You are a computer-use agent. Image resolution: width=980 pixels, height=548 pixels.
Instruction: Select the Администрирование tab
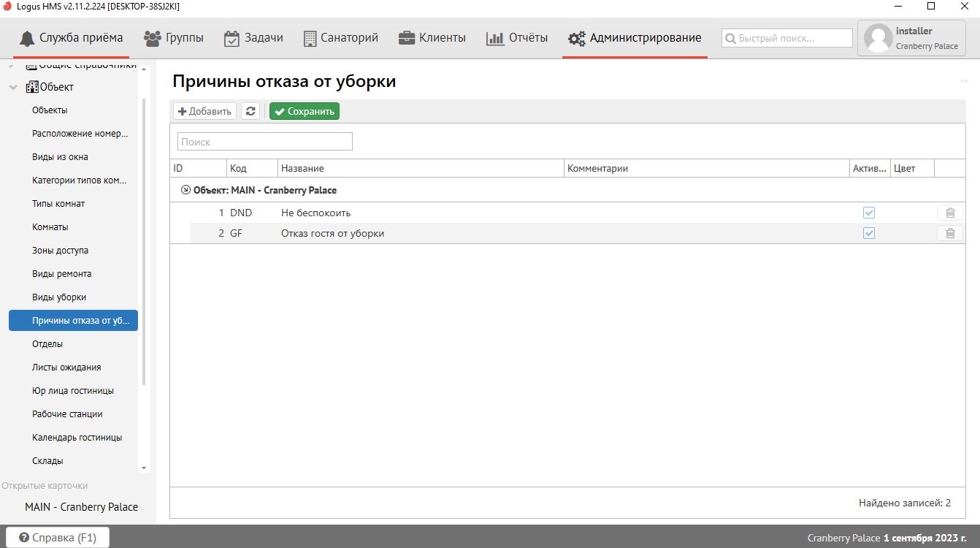click(x=635, y=38)
